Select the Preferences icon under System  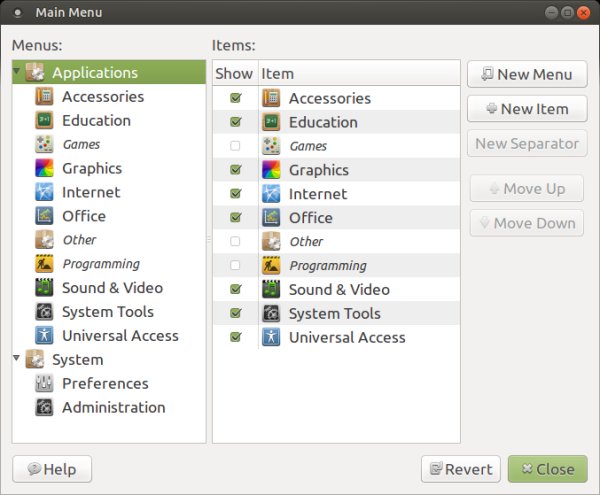point(44,384)
